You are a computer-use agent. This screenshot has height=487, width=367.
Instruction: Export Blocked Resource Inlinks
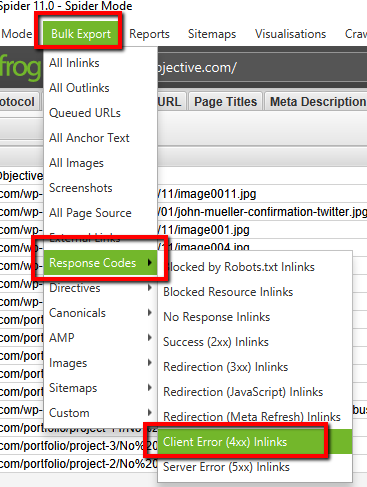[x=255, y=292]
